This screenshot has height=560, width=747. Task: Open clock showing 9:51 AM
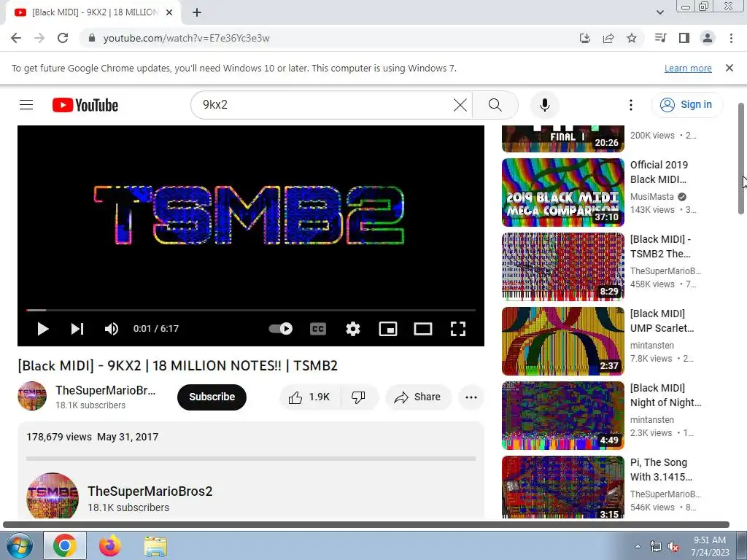710,546
